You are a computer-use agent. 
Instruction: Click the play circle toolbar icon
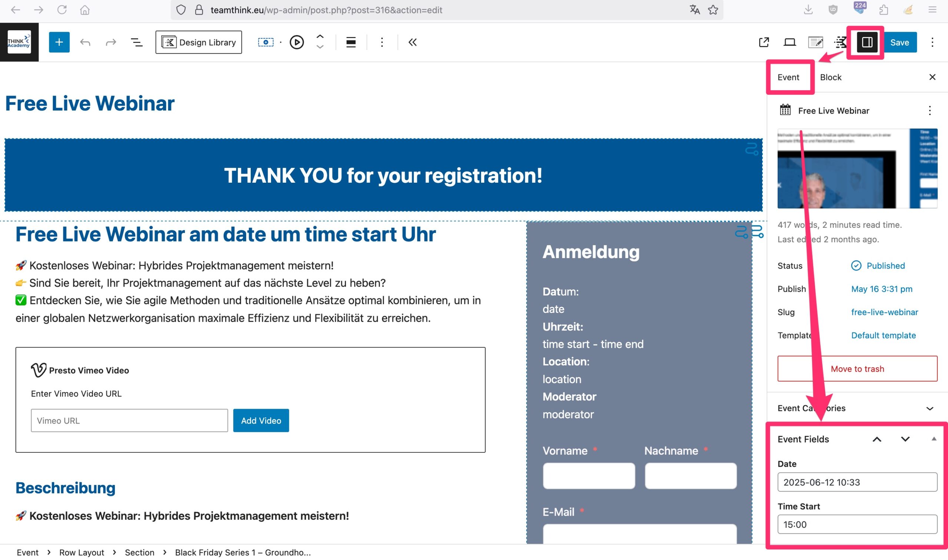pyautogui.click(x=297, y=42)
